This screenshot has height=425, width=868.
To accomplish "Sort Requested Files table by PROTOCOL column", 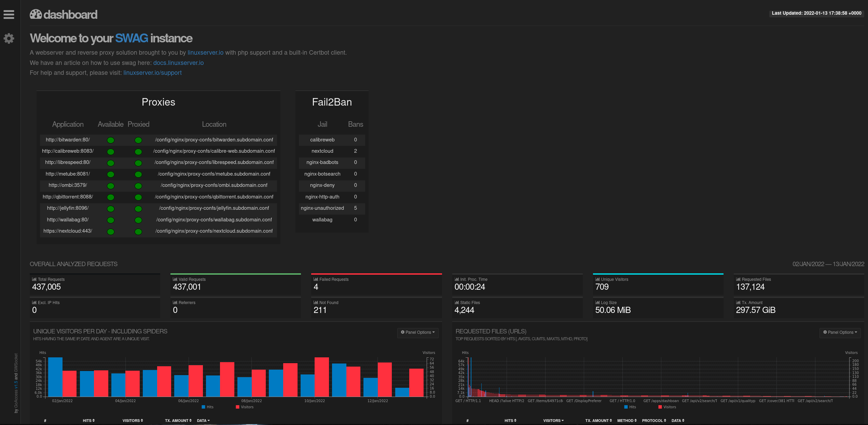I will 654,421.
